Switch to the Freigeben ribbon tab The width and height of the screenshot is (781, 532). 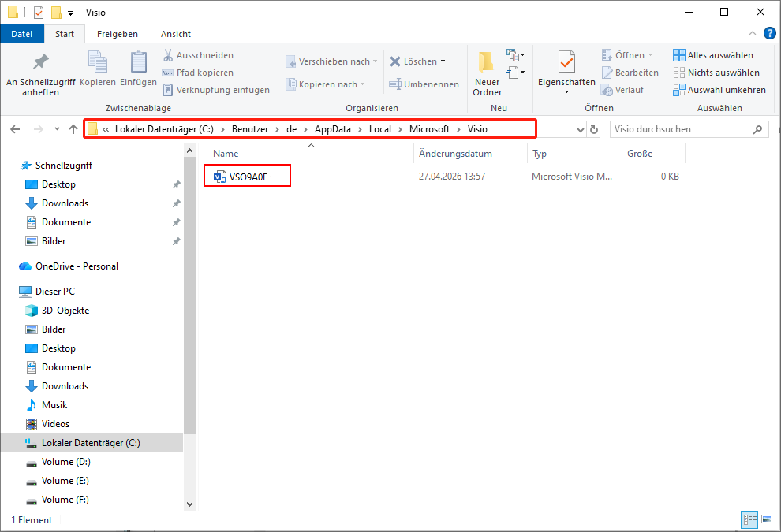pos(118,34)
